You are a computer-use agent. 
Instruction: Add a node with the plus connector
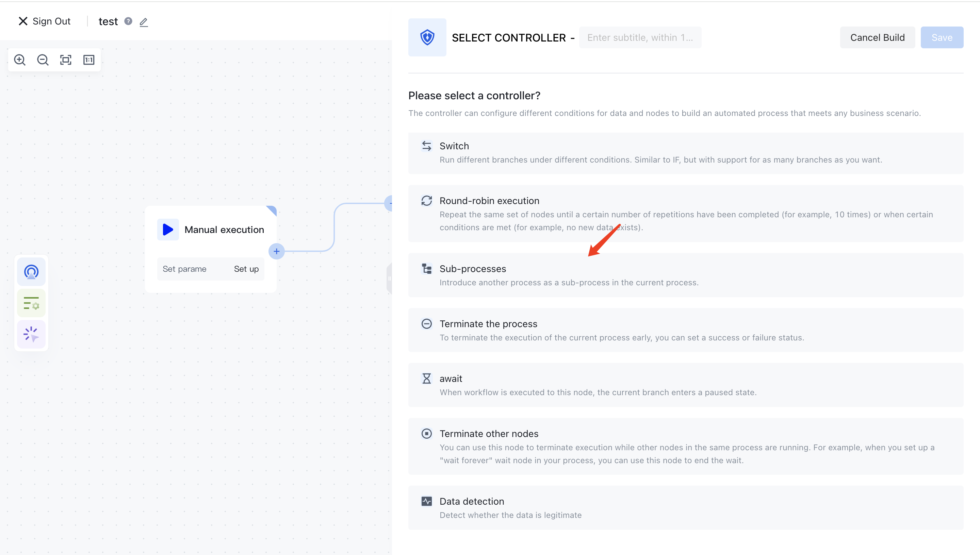coord(276,251)
